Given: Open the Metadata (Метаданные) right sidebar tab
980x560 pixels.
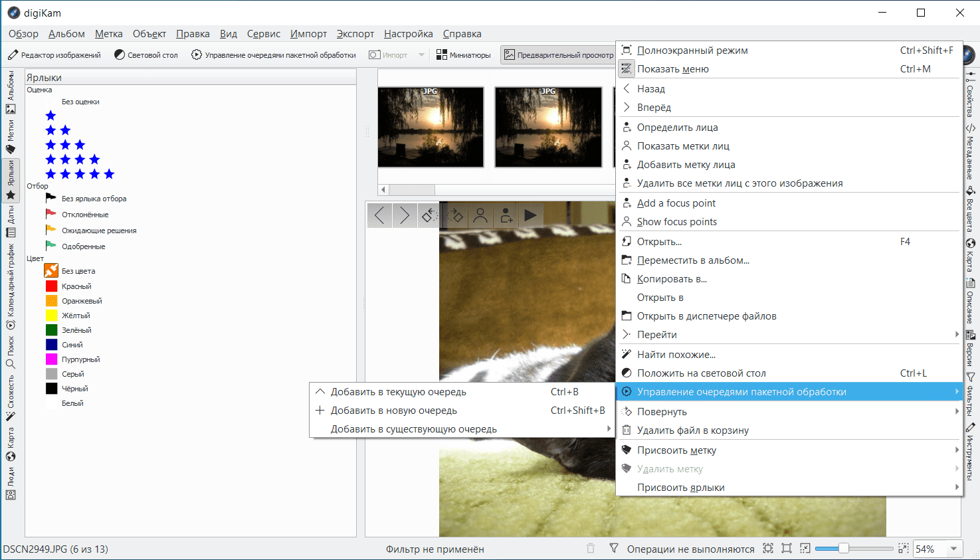Looking at the screenshot, I should [971, 151].
